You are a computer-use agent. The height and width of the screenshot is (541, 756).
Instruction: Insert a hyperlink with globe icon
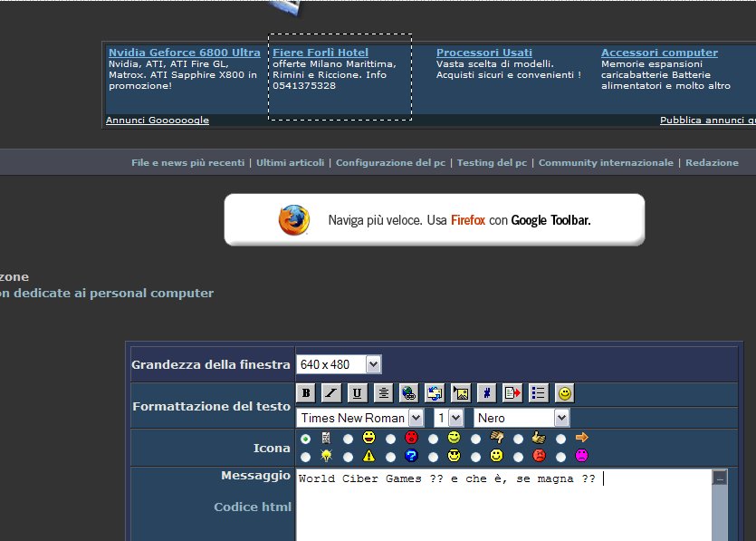tap(409, 393)
